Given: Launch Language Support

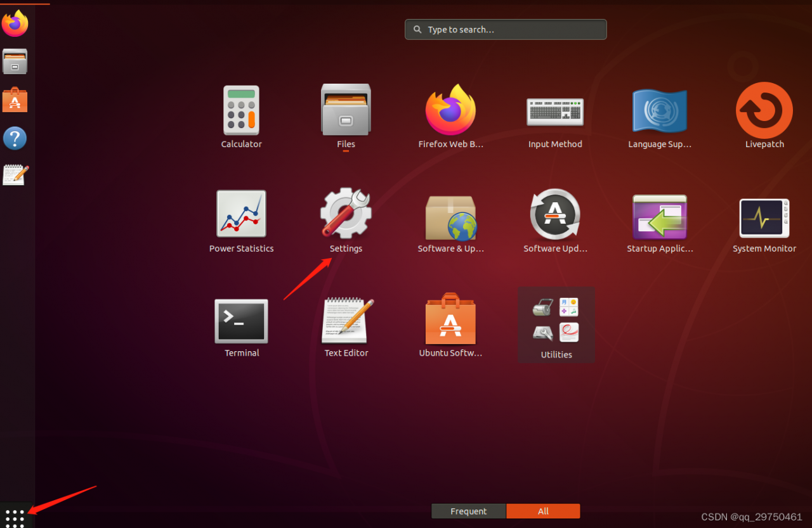Looking at the screenshot, I should point(660,110).
